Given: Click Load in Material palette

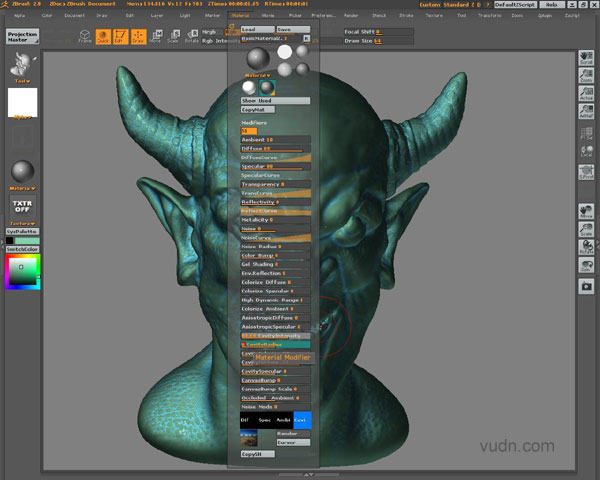Looking at the screenshot, I should coord(258,29).
